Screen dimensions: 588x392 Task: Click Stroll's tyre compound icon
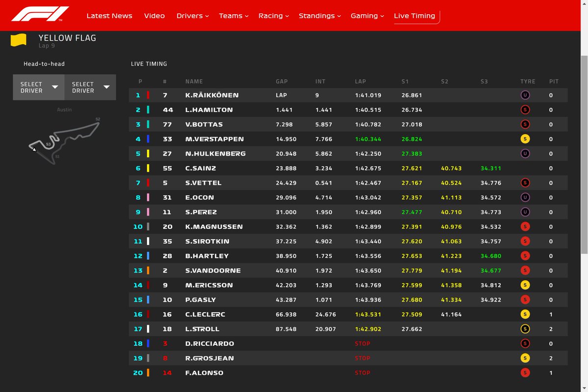[x=525, y=329]
